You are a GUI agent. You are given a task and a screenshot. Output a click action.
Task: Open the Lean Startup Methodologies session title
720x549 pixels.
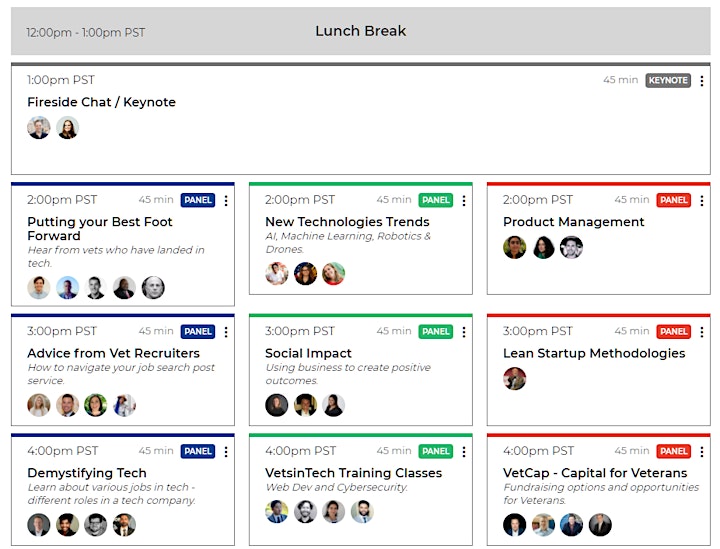(594, 353)
